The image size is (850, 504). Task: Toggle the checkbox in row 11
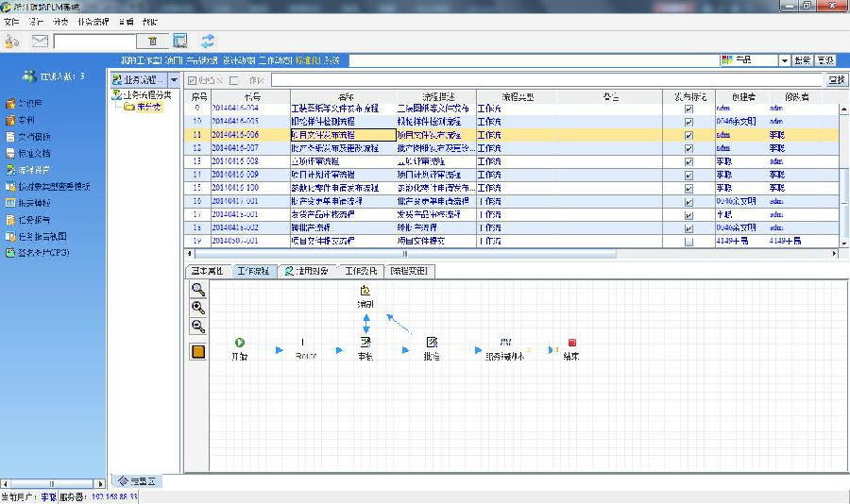coord(688,135)
